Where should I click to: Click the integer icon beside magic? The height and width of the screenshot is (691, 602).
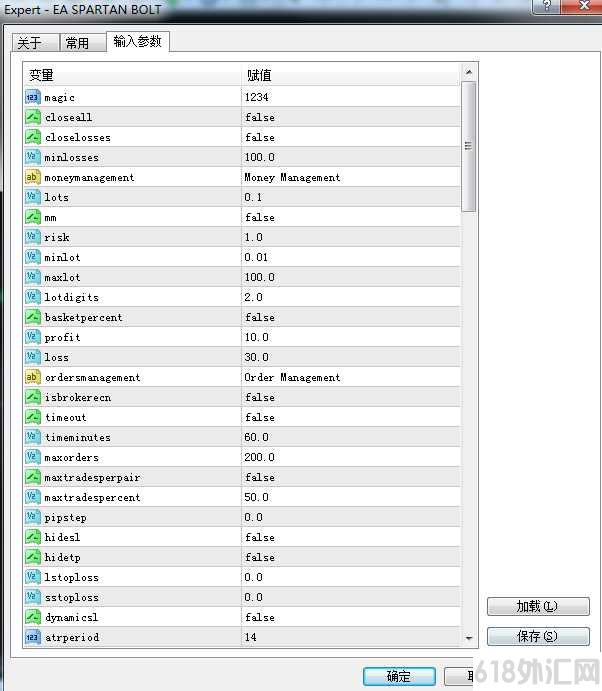pyautogui.click(x=33, y=97)
